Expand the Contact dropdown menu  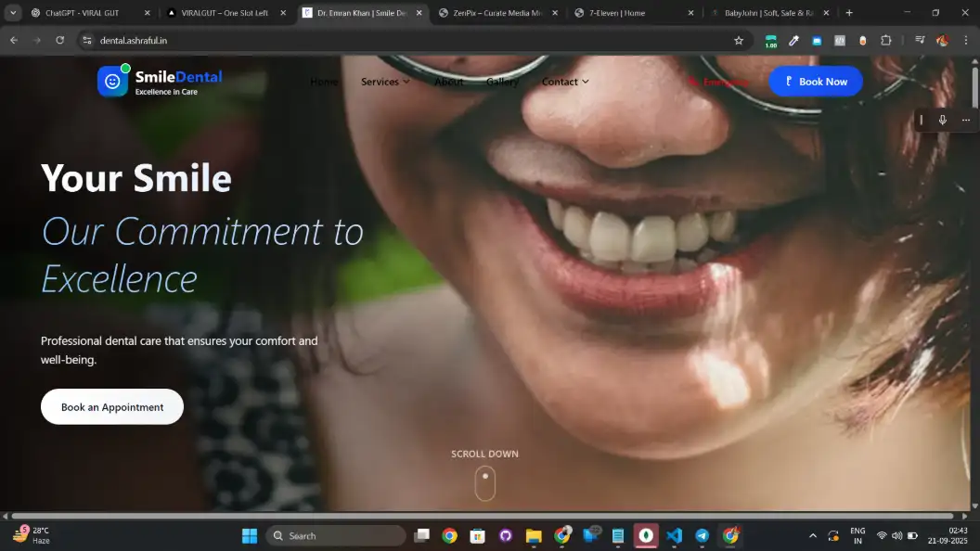pos(565,82)
